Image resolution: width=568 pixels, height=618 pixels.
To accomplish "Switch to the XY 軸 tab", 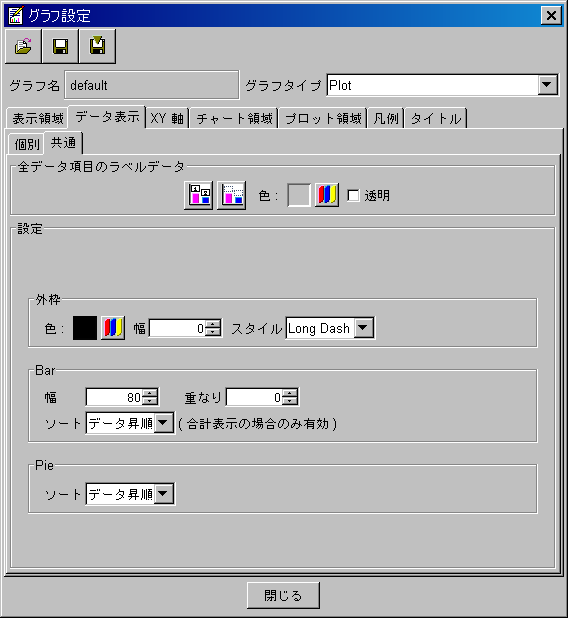I will coord(167,118).
